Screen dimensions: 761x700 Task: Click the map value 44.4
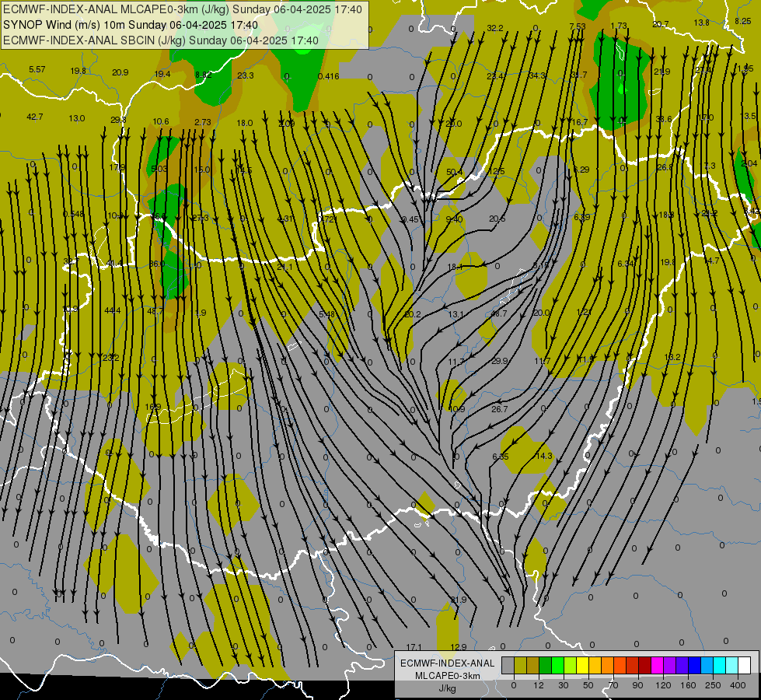[113, 310]
